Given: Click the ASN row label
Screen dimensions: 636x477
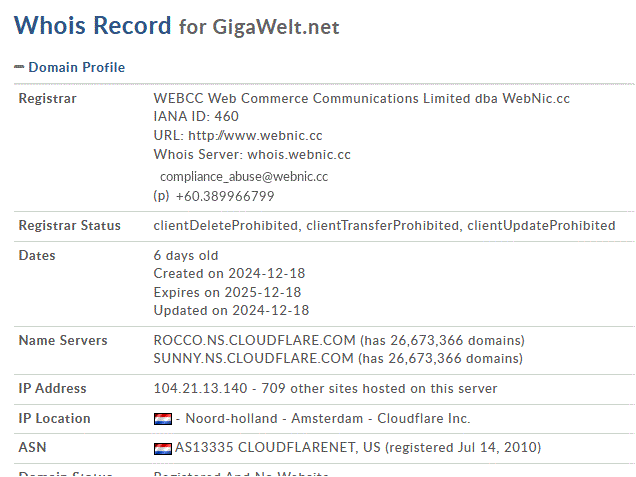Looking at the screenshot, I should (x=32, y=447).
